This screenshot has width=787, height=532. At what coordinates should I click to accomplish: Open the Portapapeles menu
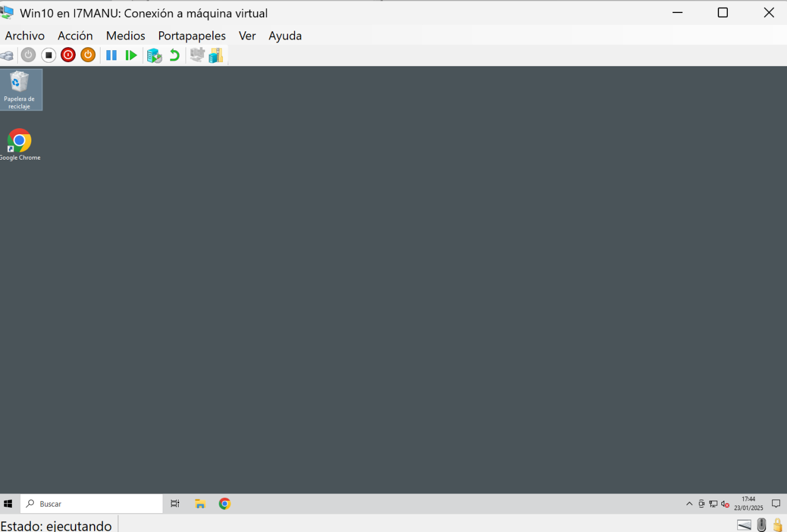192,36
